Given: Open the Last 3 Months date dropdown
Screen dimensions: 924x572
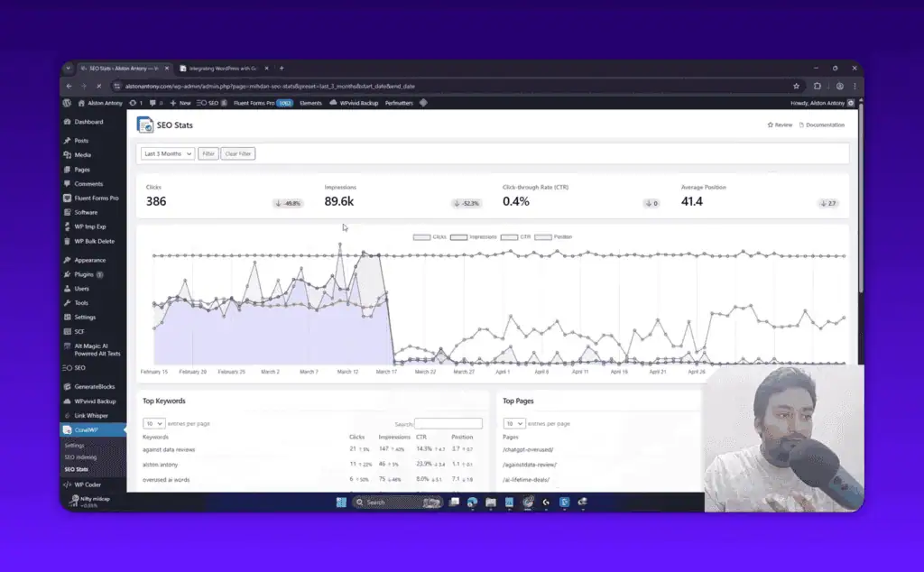Looking at the screenshot, I should (x=168, y=153).
